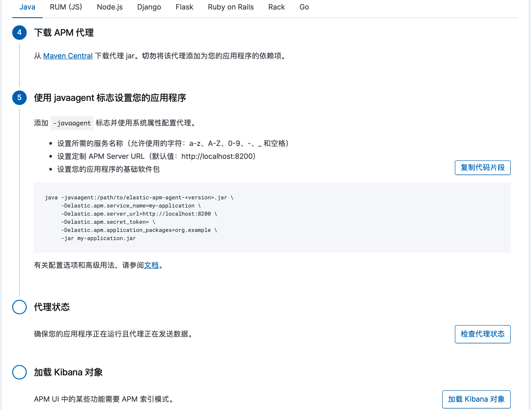Viewport: 532px width, 410px height.
Task: Click the -javaagent inline code label
Action: pyautogui.click(x=72, y=123)
